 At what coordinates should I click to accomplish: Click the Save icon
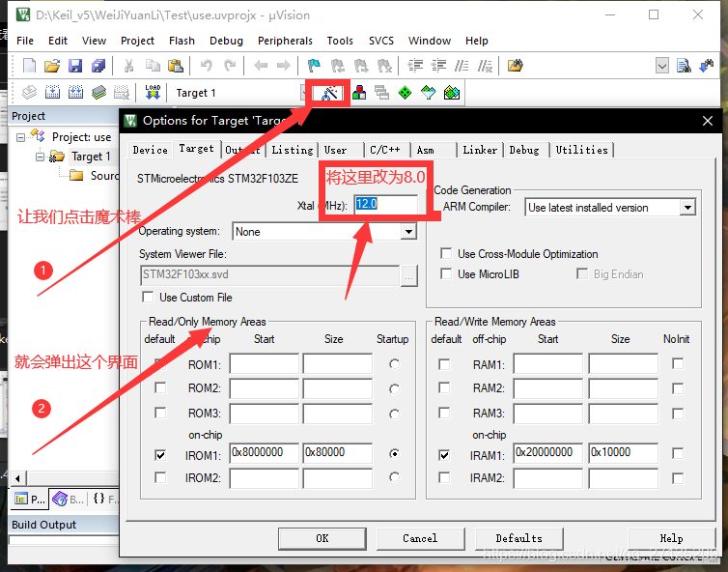point(75,66)
